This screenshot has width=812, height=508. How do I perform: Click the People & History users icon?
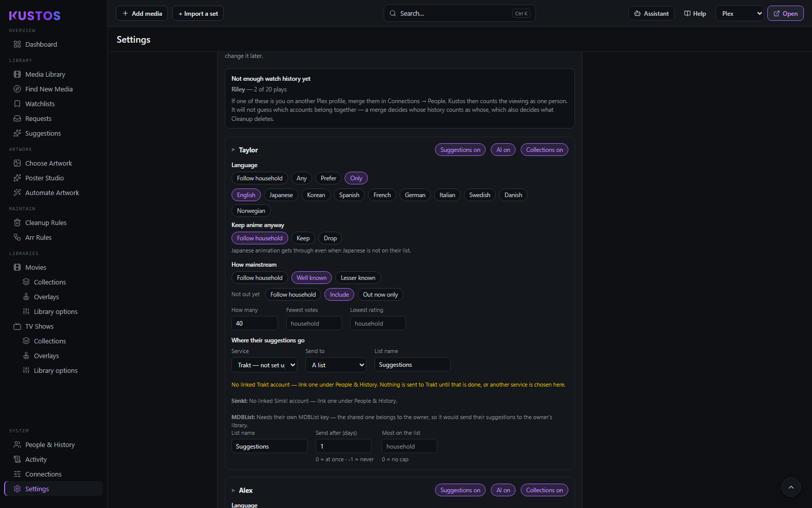(x=17, y=444)
